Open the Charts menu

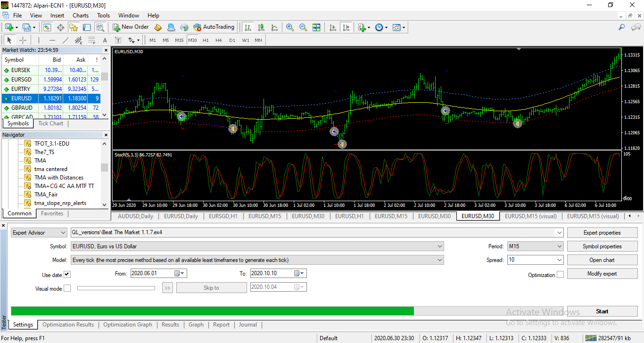click(81, 16)
